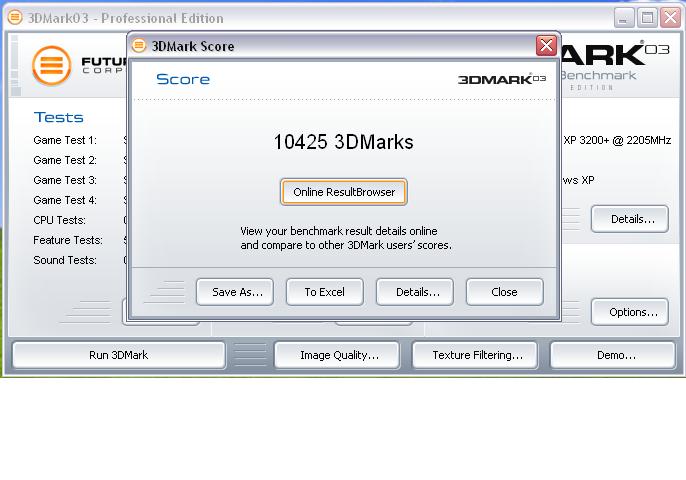Maximize the 3DMark03 main window
This screenshot has height=480, width=686.
(647, 18)
